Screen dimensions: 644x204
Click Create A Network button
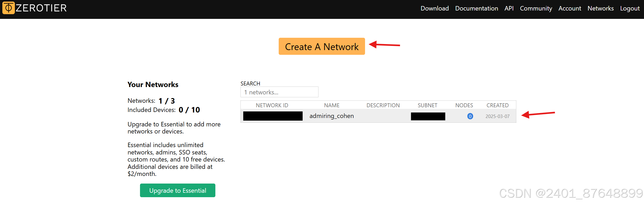point(322,46)
